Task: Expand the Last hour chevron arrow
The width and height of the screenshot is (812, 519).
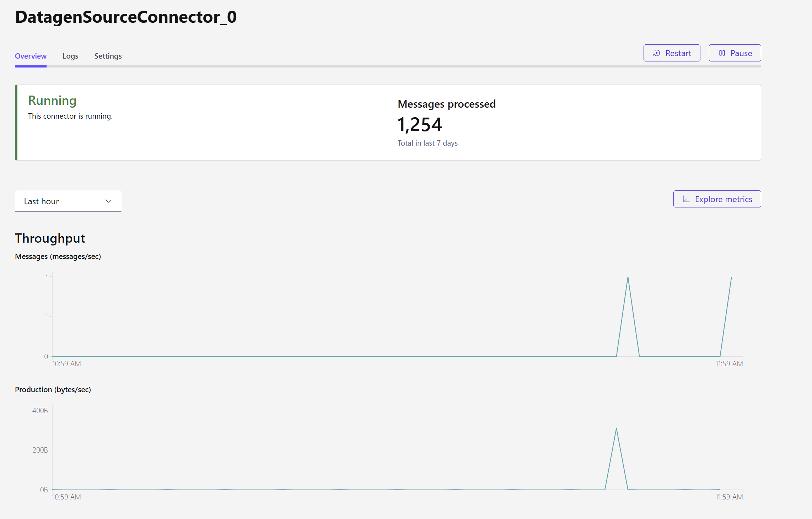Action: coord(108,201)
